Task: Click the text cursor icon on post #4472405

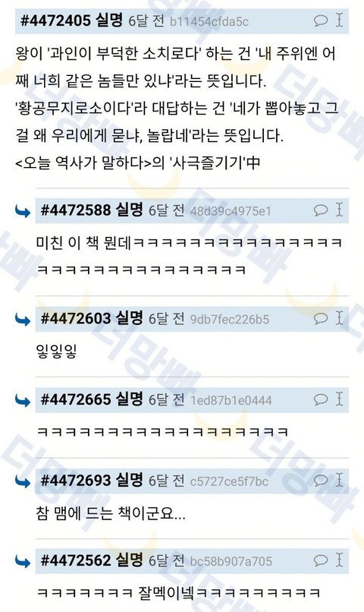Action: pyautogui.click(x=340, y=20)
